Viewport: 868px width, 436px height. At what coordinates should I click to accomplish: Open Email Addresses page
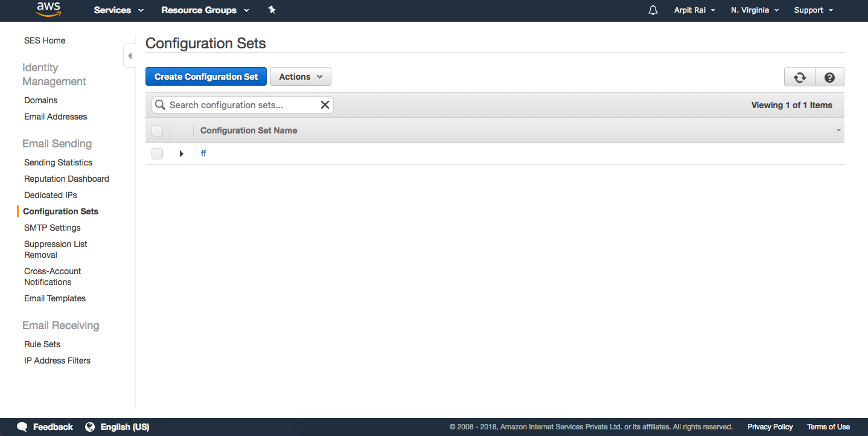click(56, 117)
